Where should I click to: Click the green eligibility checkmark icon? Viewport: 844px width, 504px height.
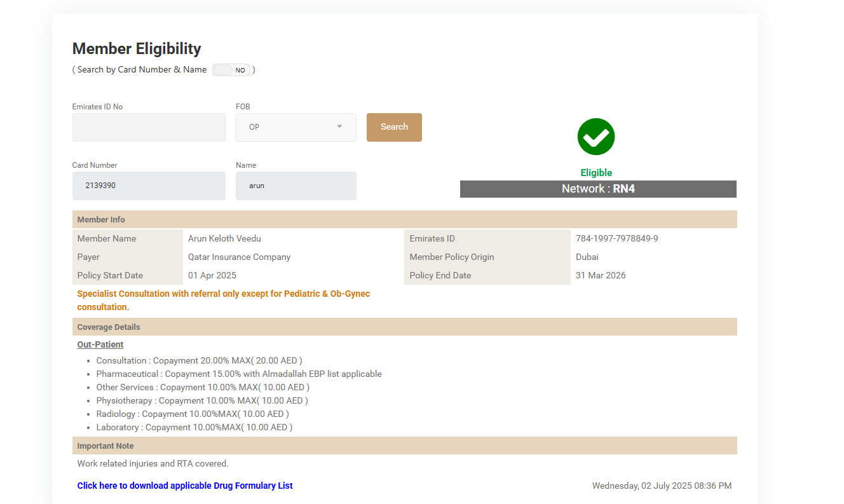click(x=596, y=137)
